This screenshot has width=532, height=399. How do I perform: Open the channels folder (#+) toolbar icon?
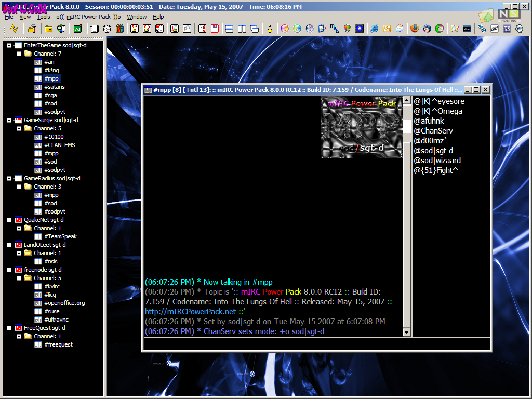(x=48, y=29)
